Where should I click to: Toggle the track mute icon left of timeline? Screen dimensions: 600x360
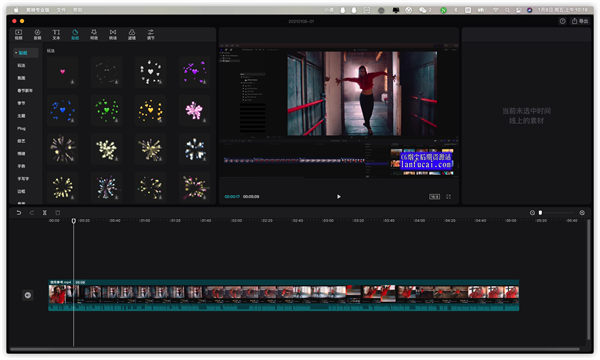[28, 295]
